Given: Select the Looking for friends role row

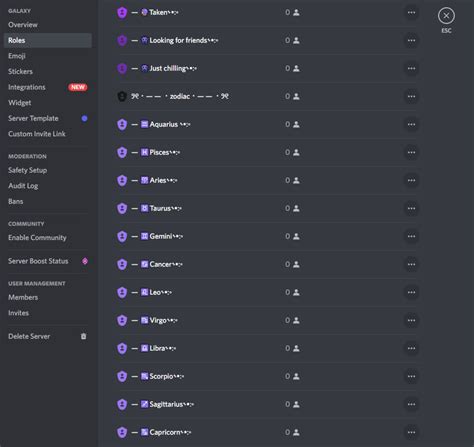Looking at the screenshot, I should pos(267,41).
